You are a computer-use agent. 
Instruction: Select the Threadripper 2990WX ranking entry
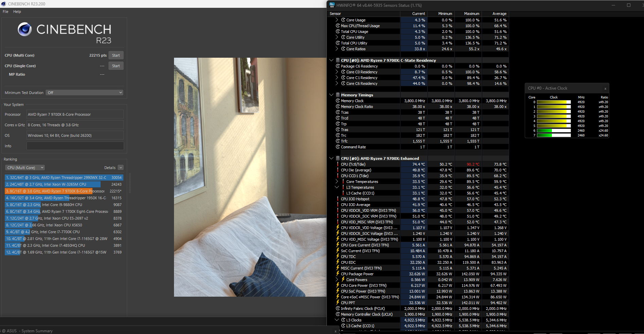[64, 178]
